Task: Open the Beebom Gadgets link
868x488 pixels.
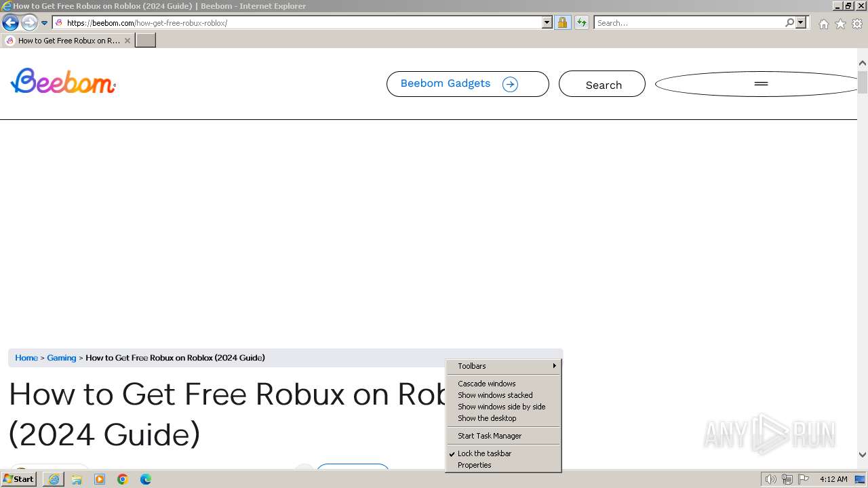Action: point(467,84)
